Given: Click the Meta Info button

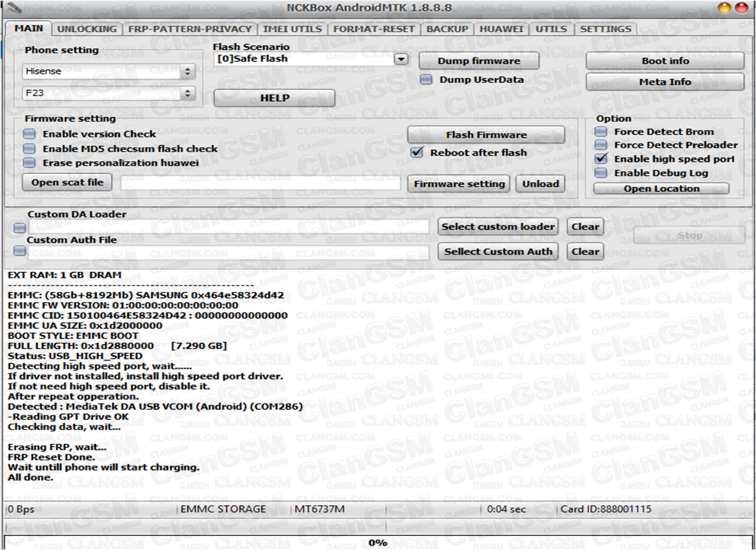Looking at the screenshot, I should (x=665, y=81).
